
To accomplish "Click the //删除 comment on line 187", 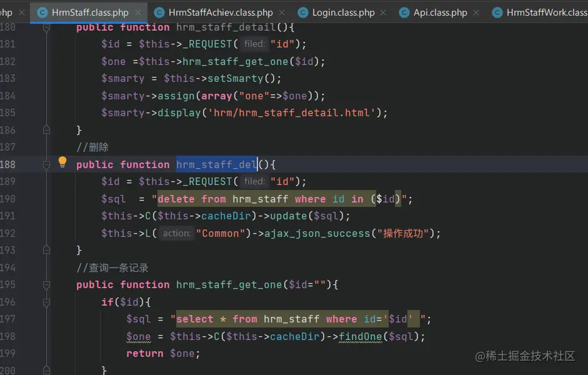I will click(92, 147).
